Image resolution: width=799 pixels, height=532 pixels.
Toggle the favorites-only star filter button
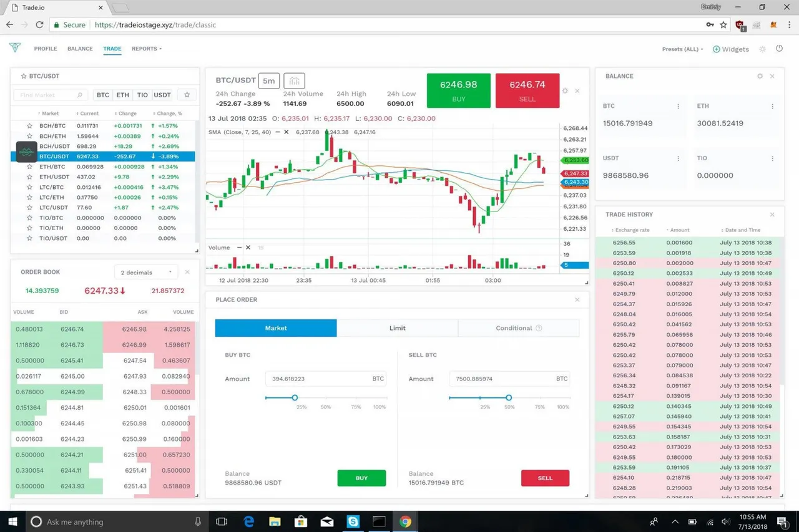(186, 95)
